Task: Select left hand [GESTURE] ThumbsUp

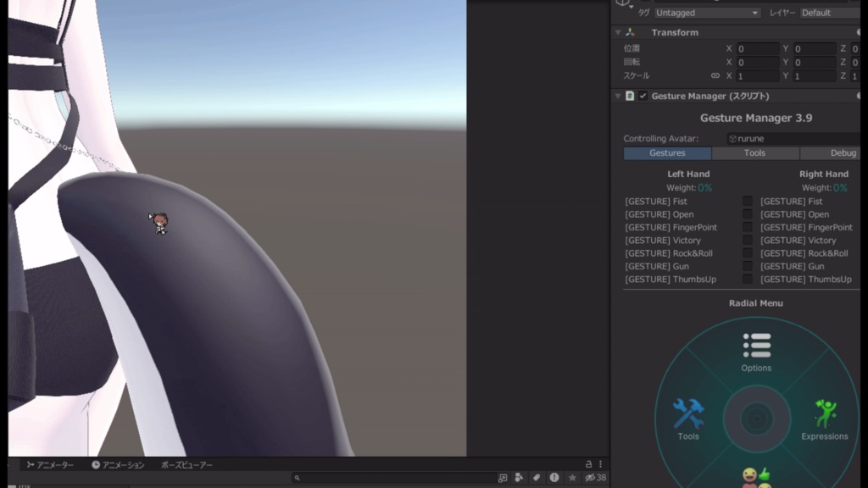Action: click(x=670, y=280)
